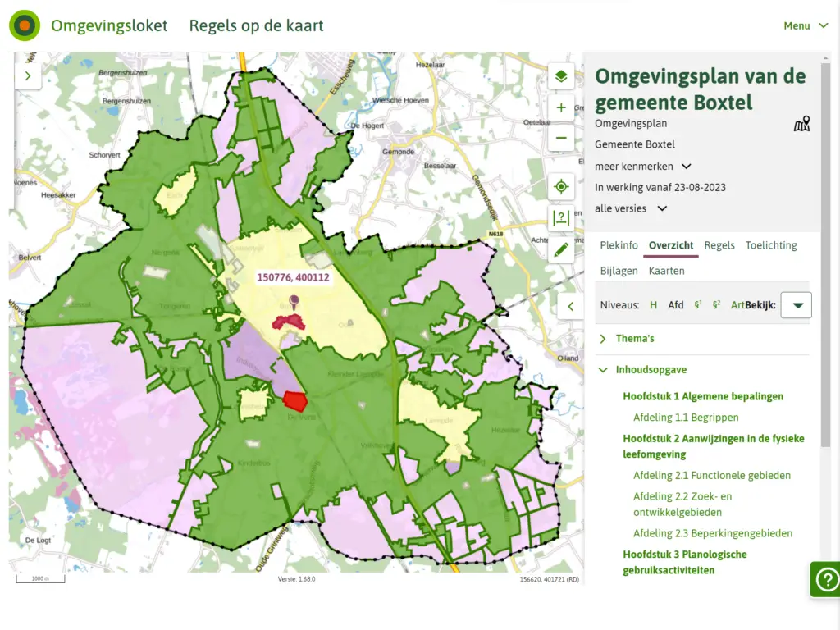Center map on my current location
This screenshot has height=630, width=840.
[561, 186]
